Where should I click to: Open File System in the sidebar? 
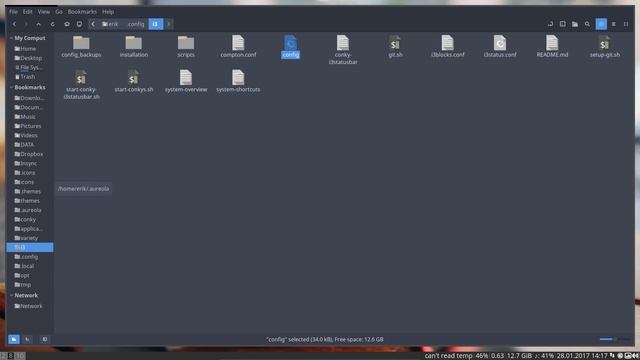click(30, 67)
